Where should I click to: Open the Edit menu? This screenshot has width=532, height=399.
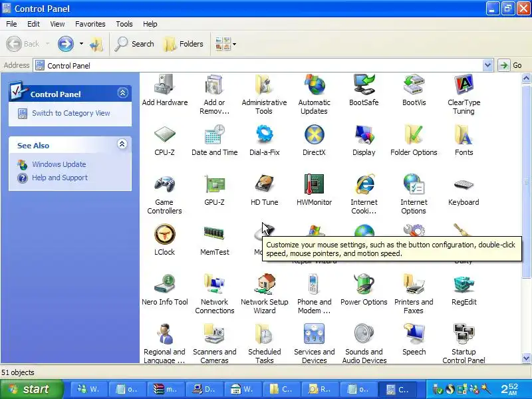33,24
